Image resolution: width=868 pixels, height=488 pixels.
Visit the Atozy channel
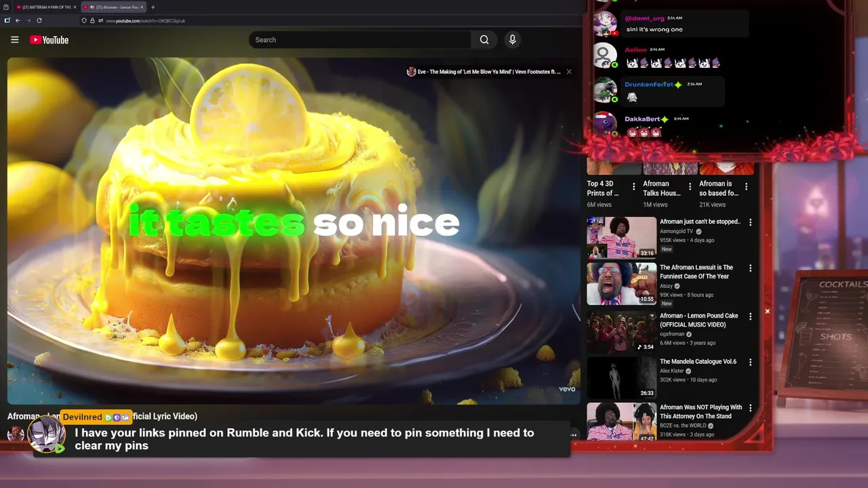667,286
